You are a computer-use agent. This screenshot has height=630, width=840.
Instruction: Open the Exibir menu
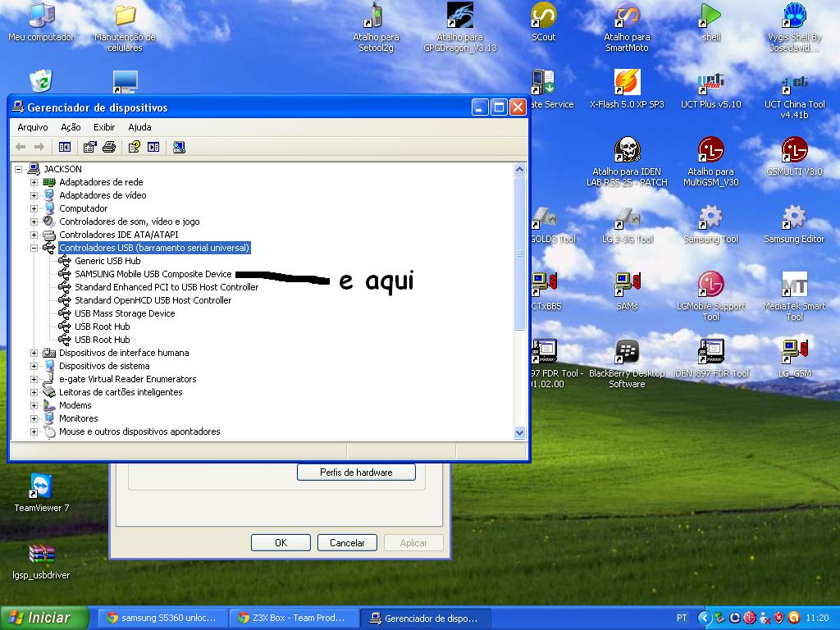click(x=104, y=127)
